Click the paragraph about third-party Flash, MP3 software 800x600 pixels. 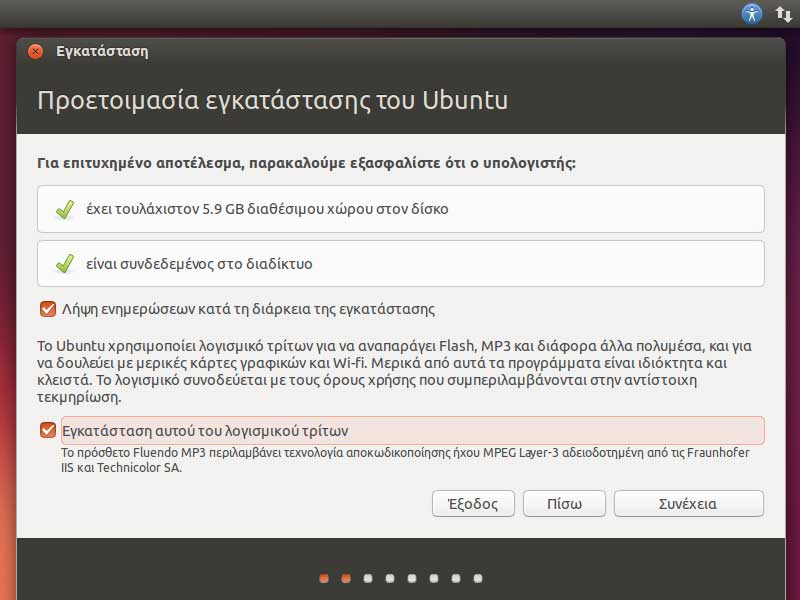(394, 371)
